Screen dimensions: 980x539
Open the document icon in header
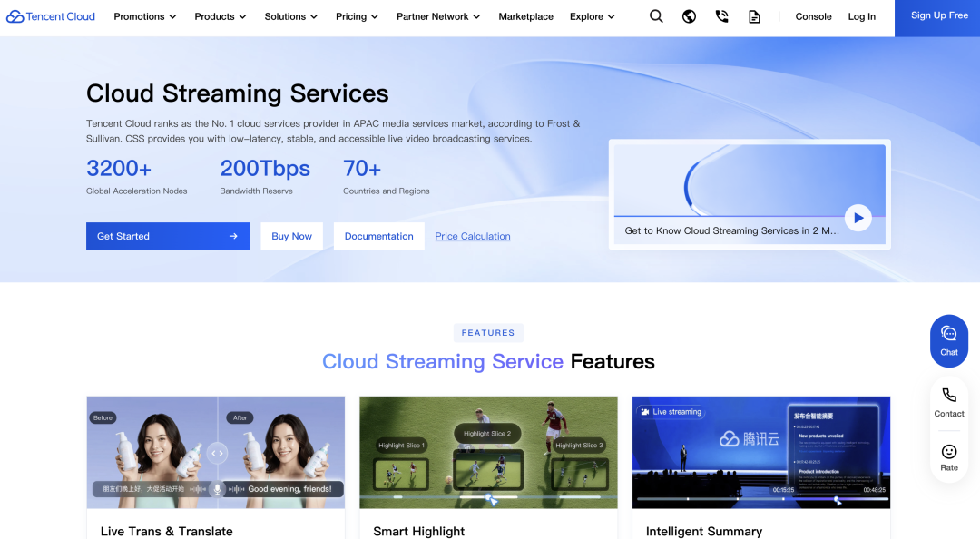[x=754, y=17]
